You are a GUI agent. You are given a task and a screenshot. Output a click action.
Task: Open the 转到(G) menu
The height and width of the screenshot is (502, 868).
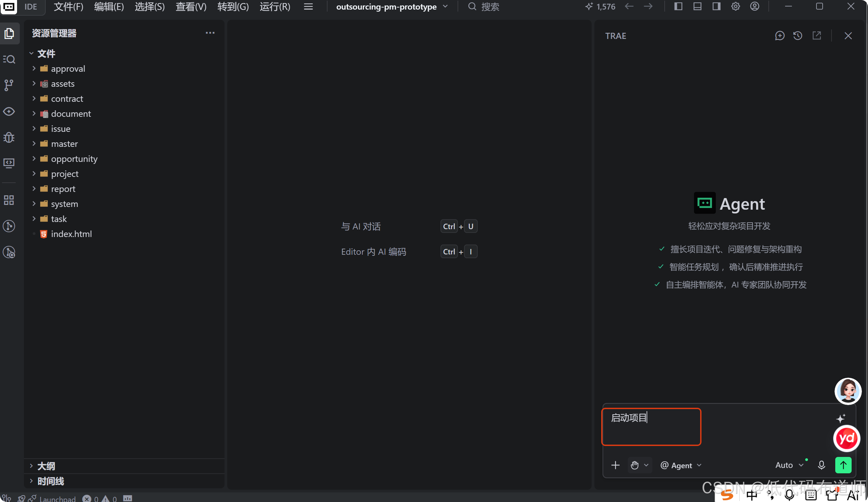coord(233,6)
